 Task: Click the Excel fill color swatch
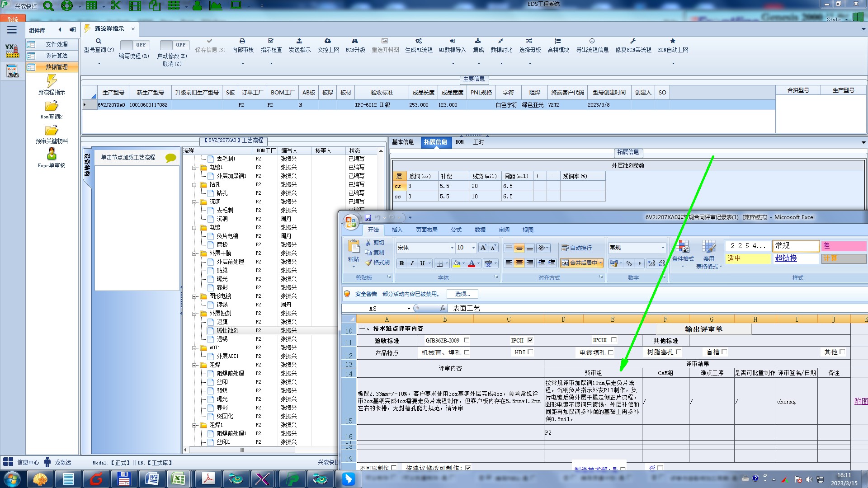tap(457, 263)
